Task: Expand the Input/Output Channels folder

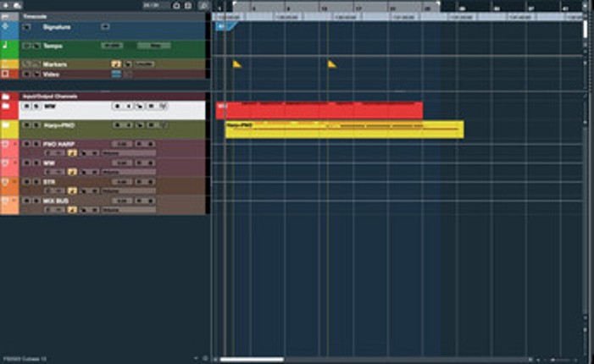Action: point(7,97)
